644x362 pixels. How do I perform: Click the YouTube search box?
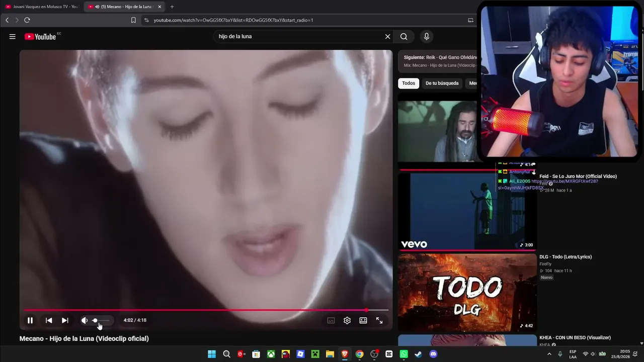pos(300,37)
